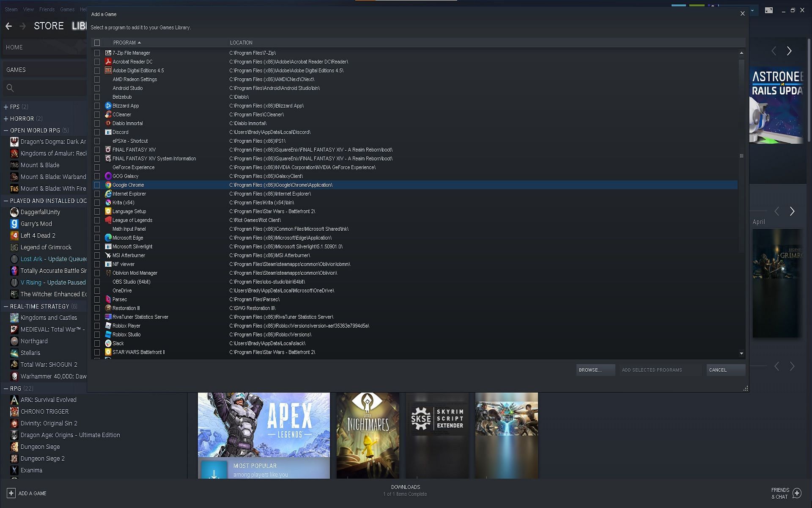
Task: Check the box for Google Chrome
Action: pyautogui.click(x=97, y=185)
